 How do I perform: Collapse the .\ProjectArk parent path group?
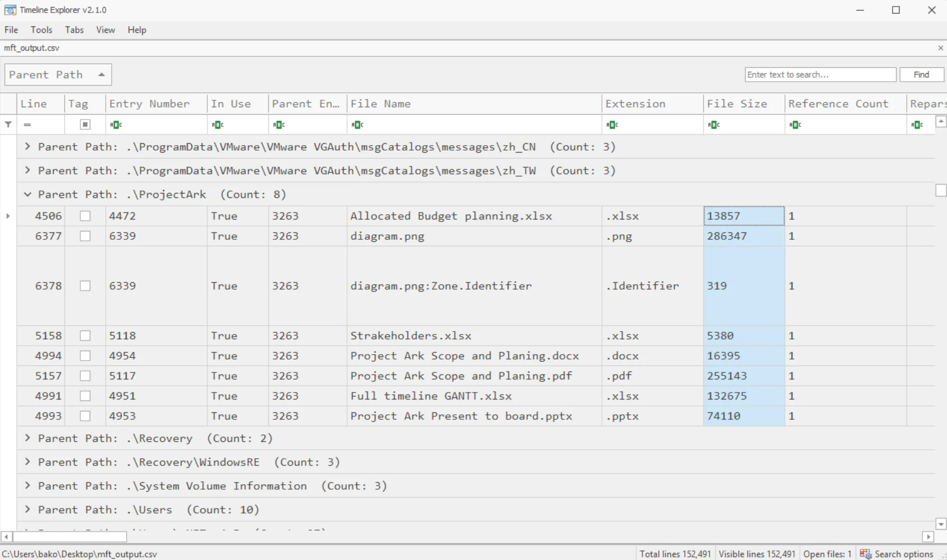pos(27,194)
